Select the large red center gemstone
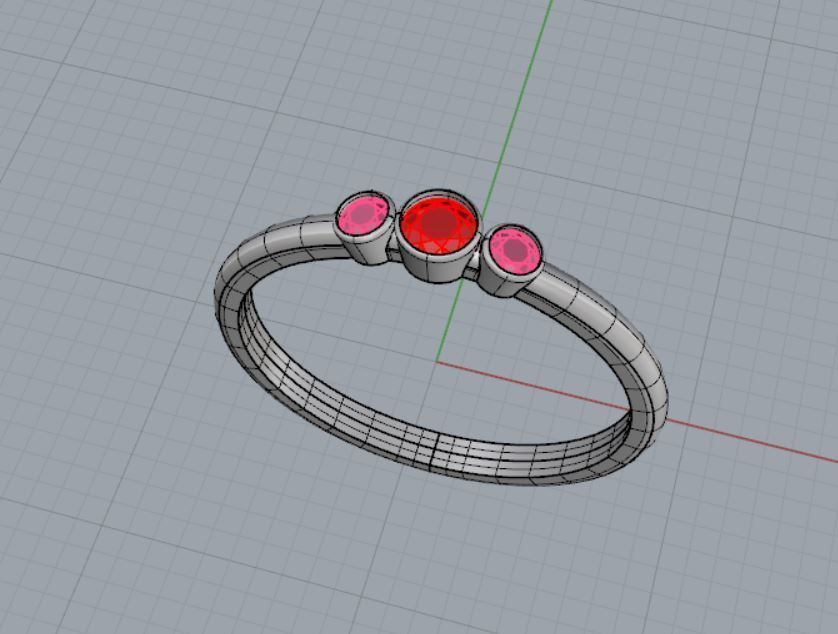 click(x=438, y=224)
